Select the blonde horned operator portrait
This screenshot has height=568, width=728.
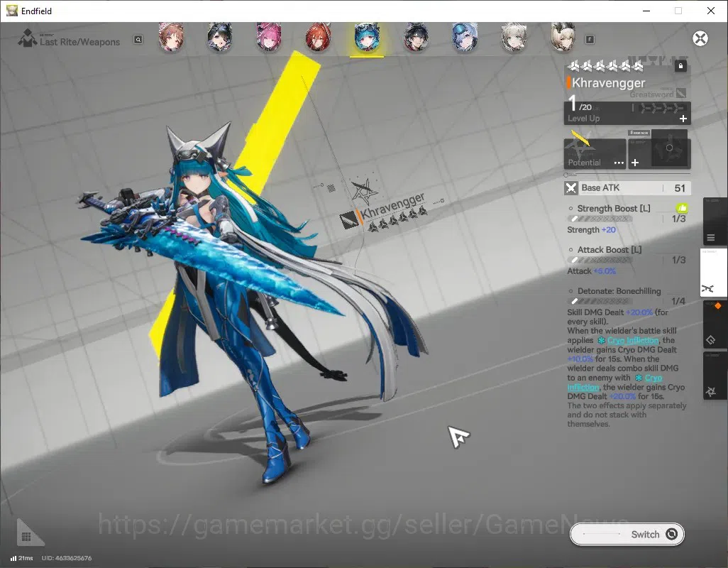pos(563,37)
